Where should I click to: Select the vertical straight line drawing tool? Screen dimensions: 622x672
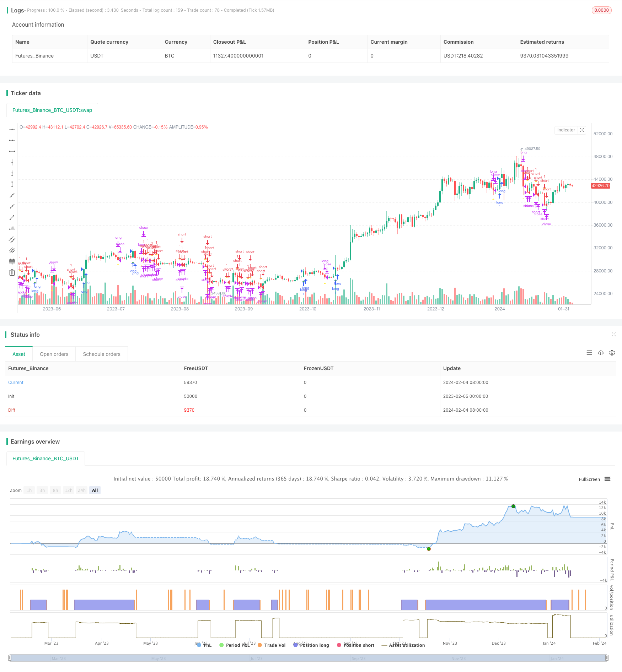pyautogui.click(x=12, y=162)
